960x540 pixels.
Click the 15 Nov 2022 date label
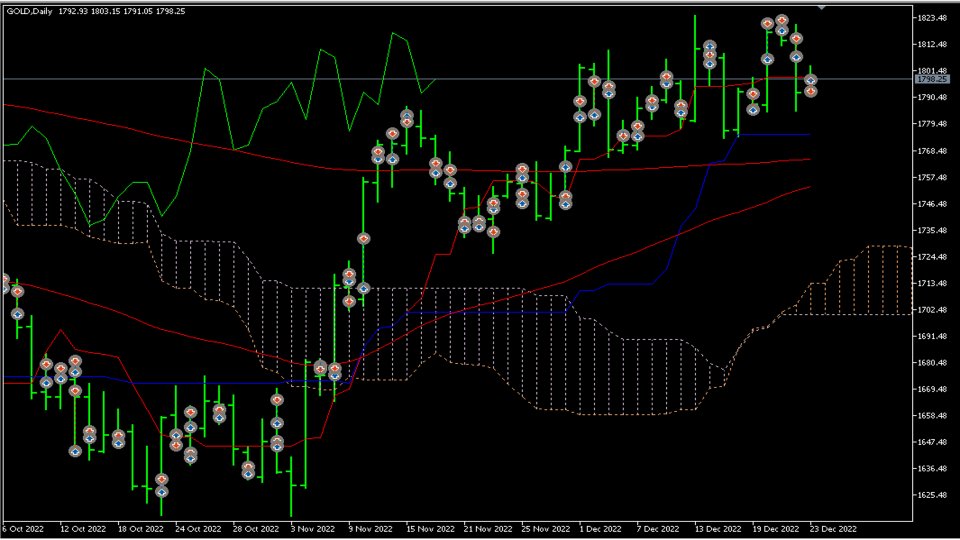430,529
